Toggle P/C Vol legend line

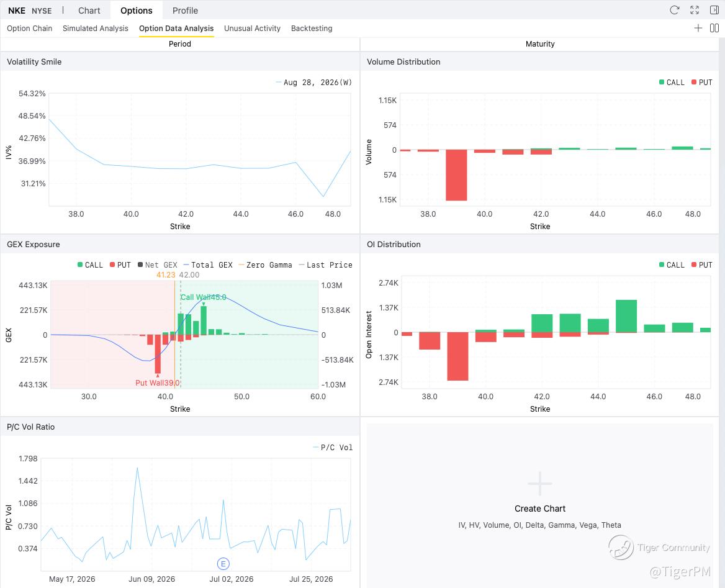pyautogui.click(x=333, y=447)
